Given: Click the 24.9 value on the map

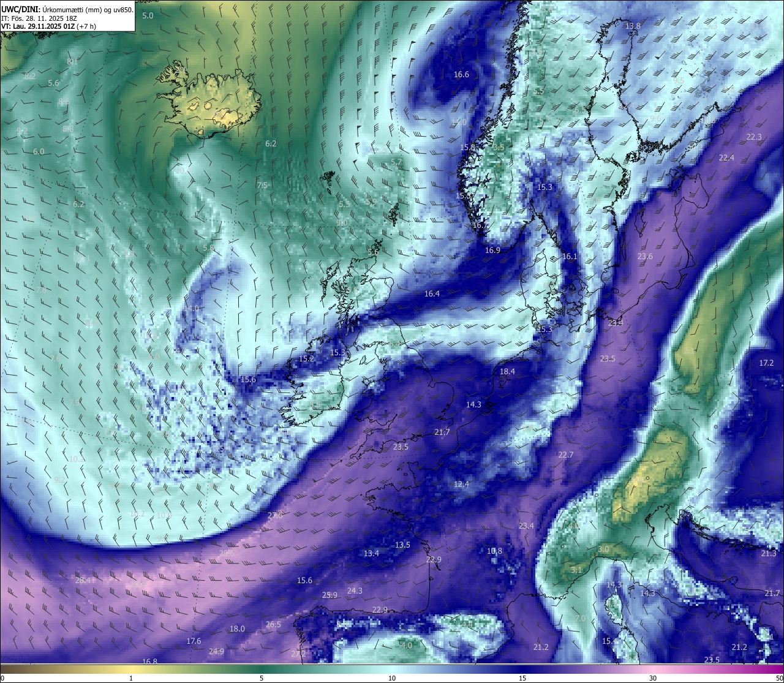Looking at the screenshot, I should click(x=216, y=652).
